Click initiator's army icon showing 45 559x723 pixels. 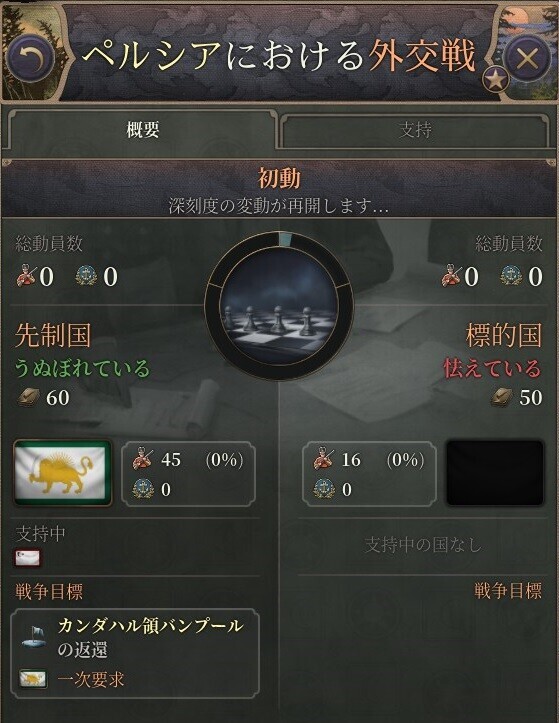tap(143, 459)
